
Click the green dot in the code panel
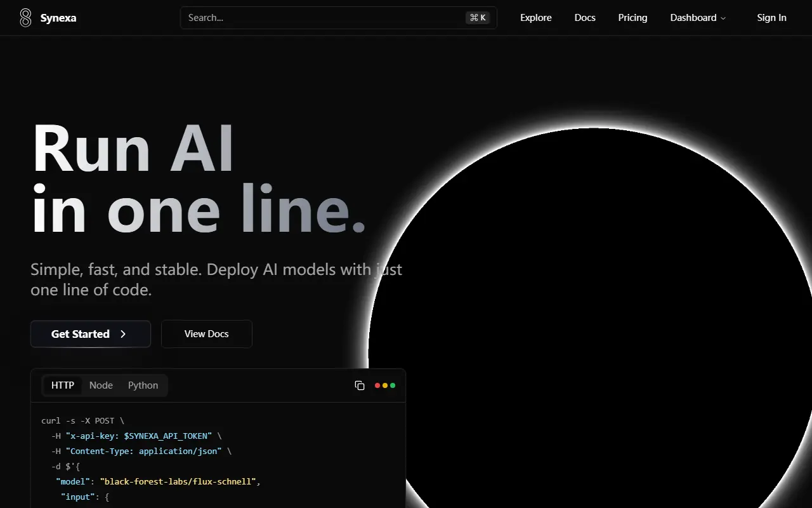coord(393,385)
